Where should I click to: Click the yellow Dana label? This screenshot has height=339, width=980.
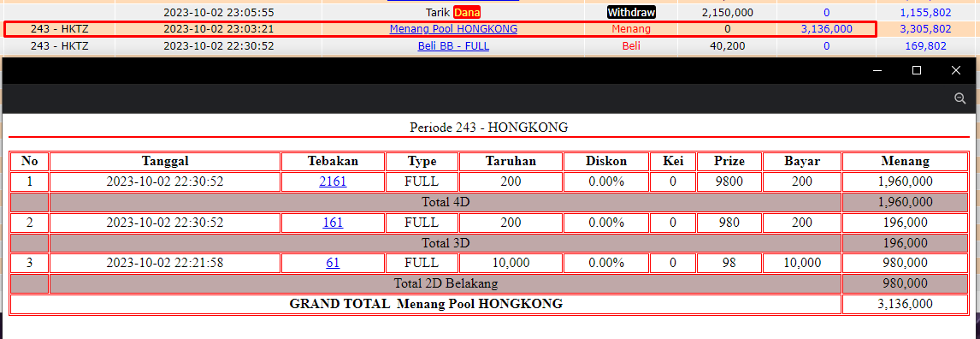pos(467,12)
